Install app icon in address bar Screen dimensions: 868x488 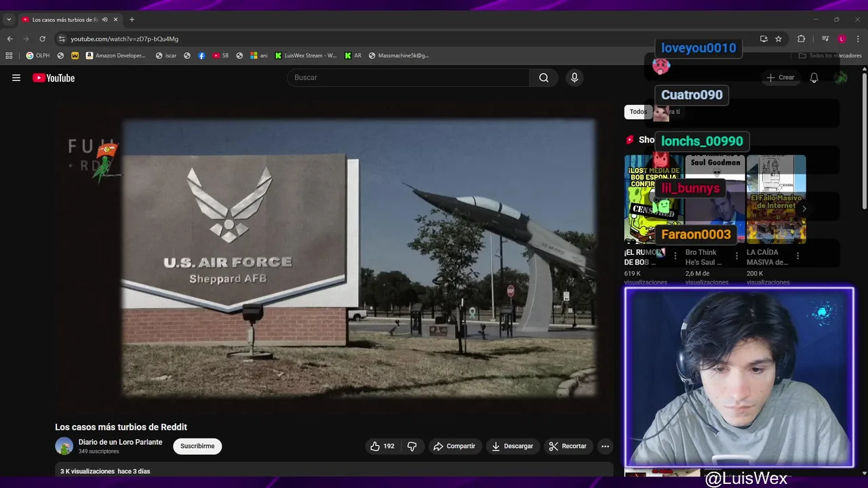point(764,39)
